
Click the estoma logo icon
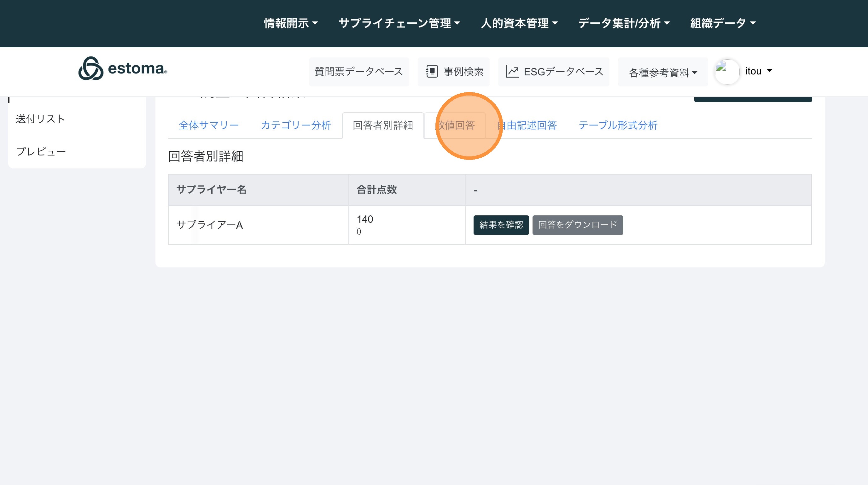pyautogui.click(x=90, y=68)
